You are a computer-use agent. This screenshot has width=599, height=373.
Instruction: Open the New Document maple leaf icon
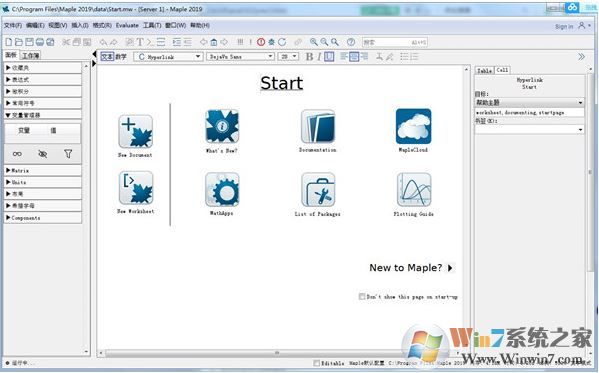tap(135, 131)
